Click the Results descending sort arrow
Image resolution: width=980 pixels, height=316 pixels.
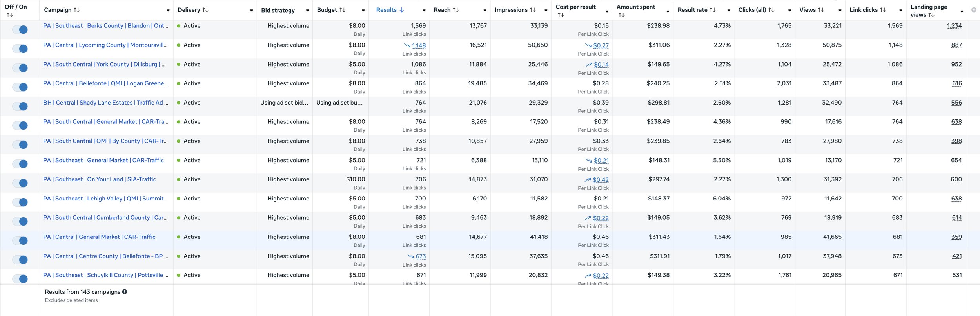[x=401, y=10]
